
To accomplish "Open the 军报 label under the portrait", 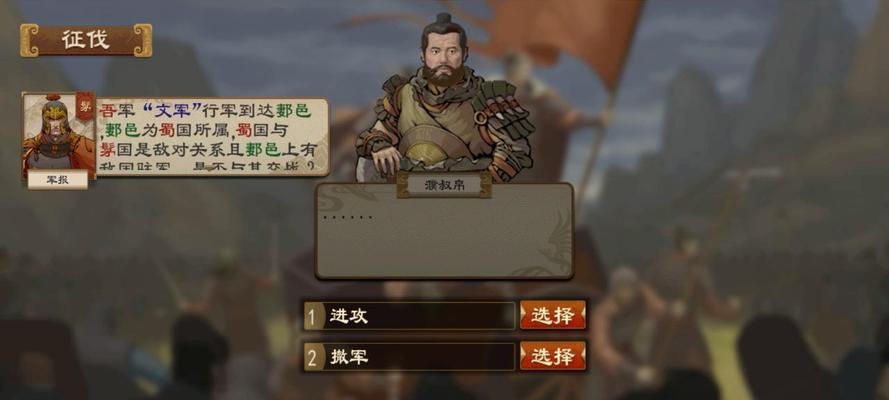I will (58, 180).
